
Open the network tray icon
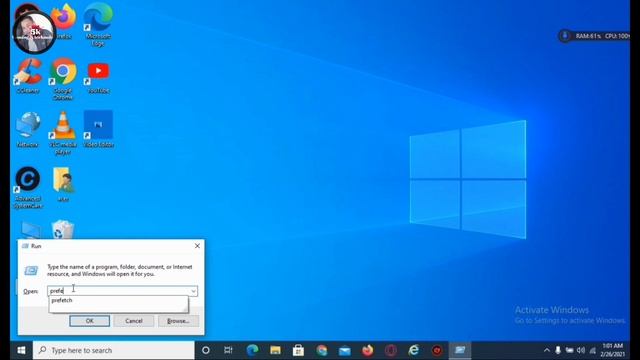point(593,350)
